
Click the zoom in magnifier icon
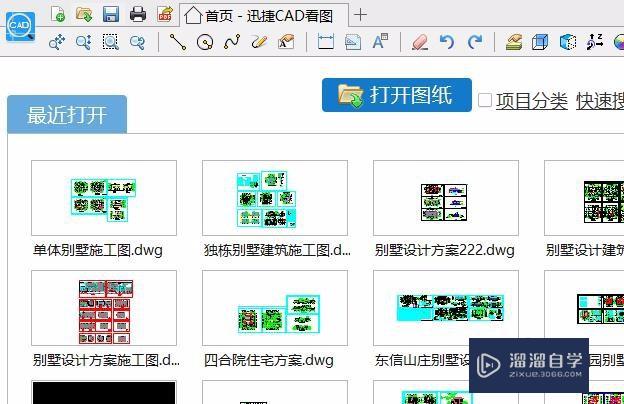point(84,42)
